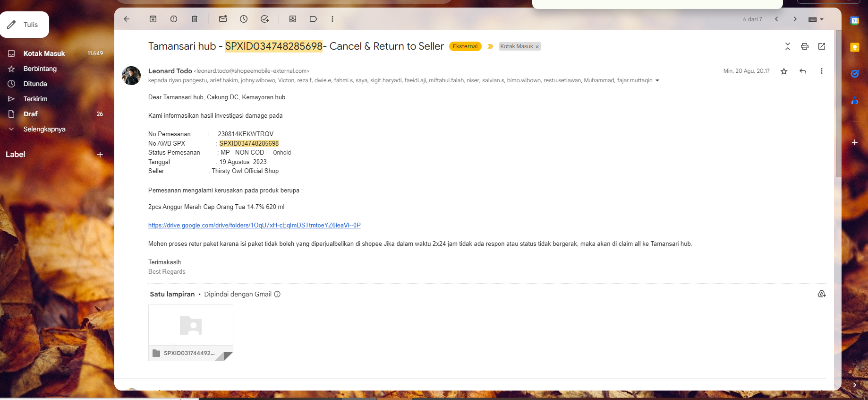The image size is (868, 400).
Task: Open Google Calendar side panel
Action: tap(855, 21)
